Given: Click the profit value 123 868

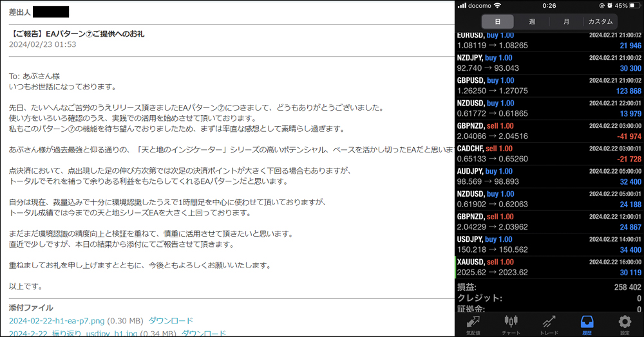Looking at the screenshot, I should click(x=629, y=91).
